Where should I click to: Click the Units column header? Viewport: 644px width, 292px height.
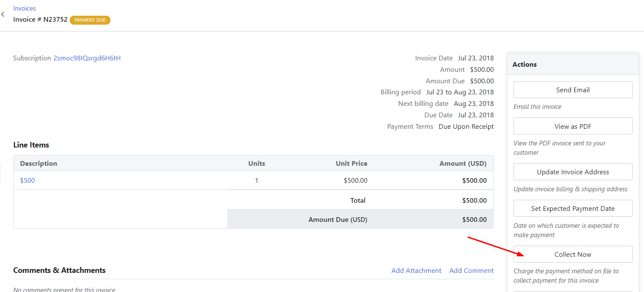pyautogui.click(x=257, y=163)
